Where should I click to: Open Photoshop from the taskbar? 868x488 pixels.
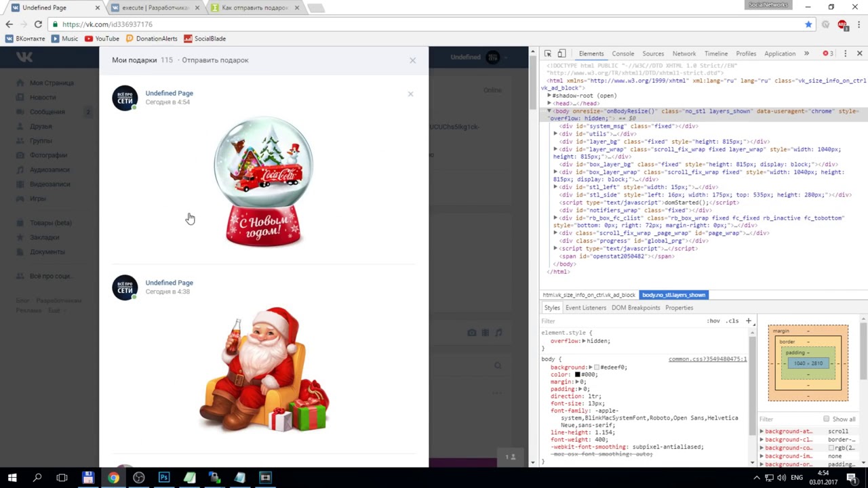pos(164,477)
